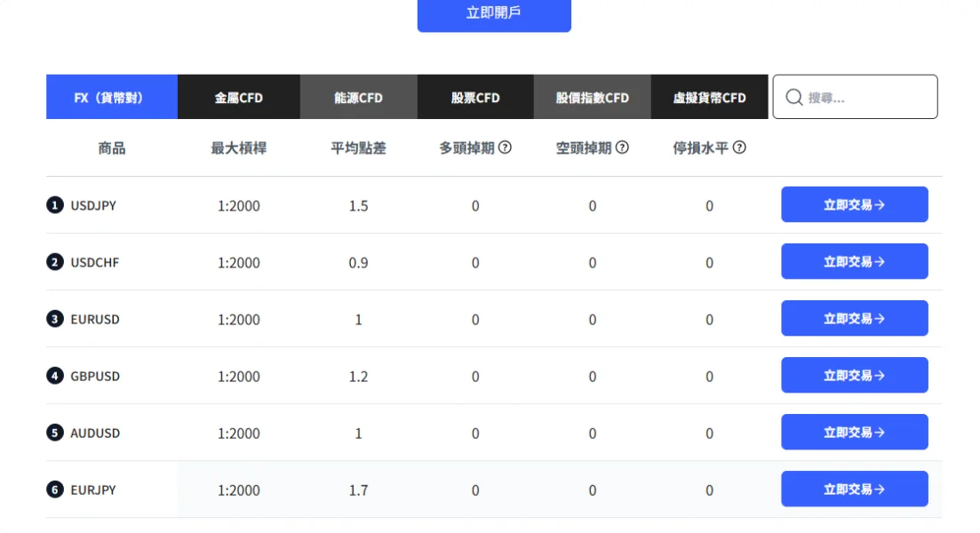The height and width of the screenshot is (533, 980).
Task: Select the GBPUSD symbol name
Action: pyautogui.click(x=95, y=376)
